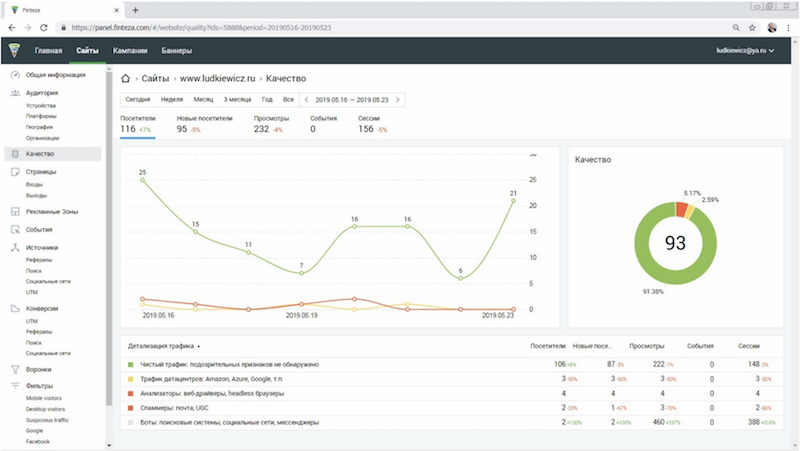Switch to Баннеры tab
The width and height of the screenshot is (800, 451).
(178, 50)
